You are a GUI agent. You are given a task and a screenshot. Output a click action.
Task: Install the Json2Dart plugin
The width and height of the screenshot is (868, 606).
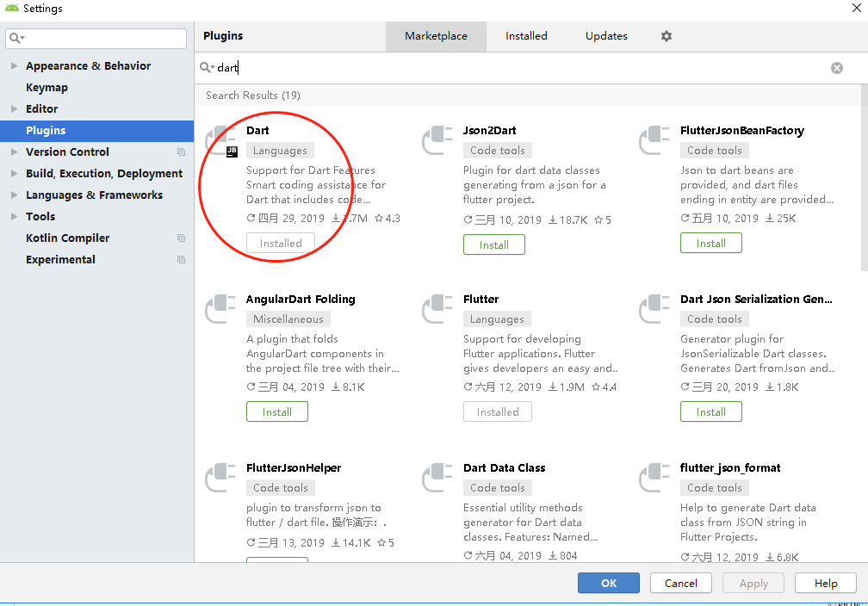pyautogui.click(x=493, y=244)
